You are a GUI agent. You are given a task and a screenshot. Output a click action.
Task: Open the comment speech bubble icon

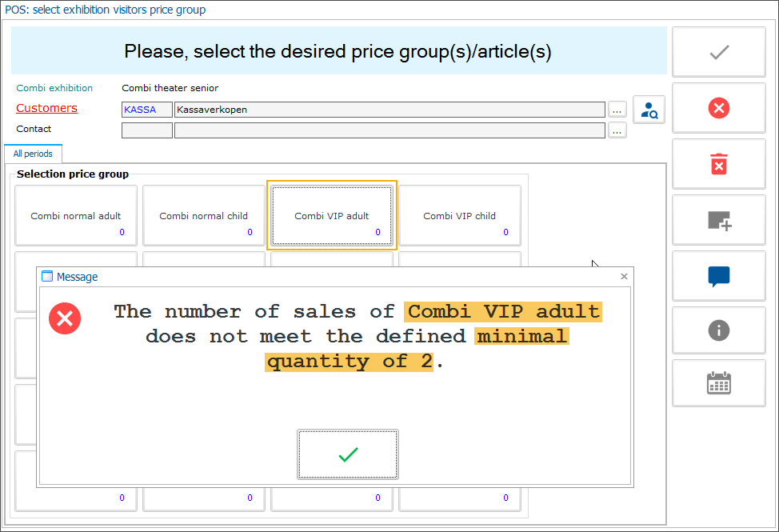(x=717, y=275)
